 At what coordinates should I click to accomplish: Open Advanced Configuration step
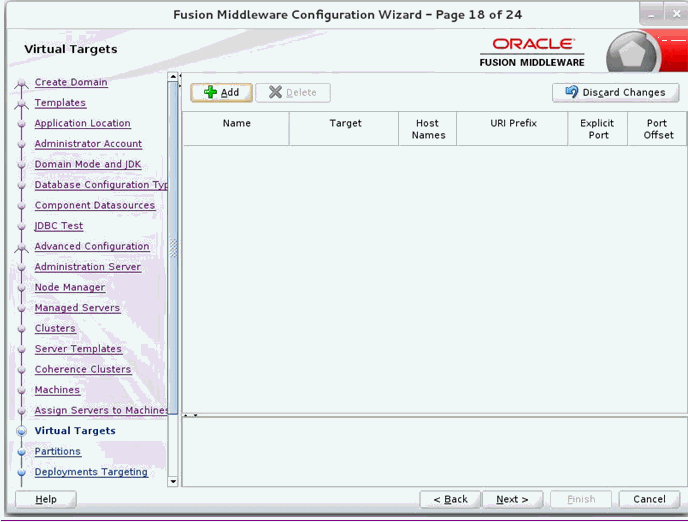(x=92, y=247)
